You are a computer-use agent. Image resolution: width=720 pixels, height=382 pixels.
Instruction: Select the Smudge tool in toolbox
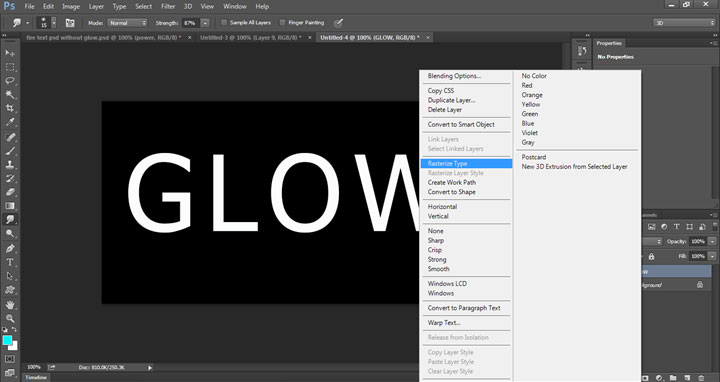[10, 219]
